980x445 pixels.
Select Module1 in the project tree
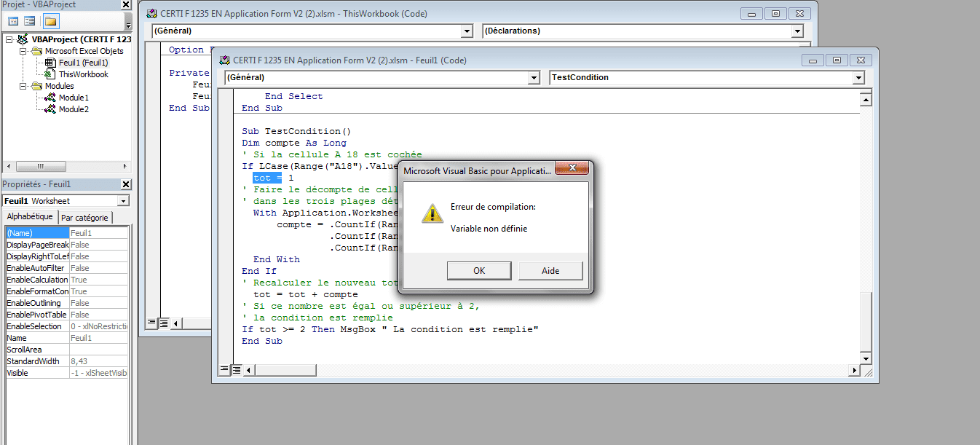tap(74, 98)
